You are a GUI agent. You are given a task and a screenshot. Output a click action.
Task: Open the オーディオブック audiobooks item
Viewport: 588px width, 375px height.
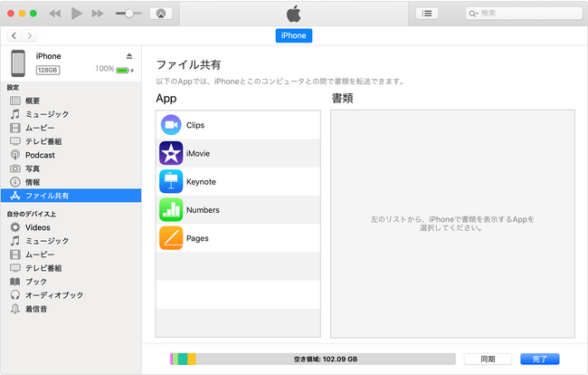[71, 295]
